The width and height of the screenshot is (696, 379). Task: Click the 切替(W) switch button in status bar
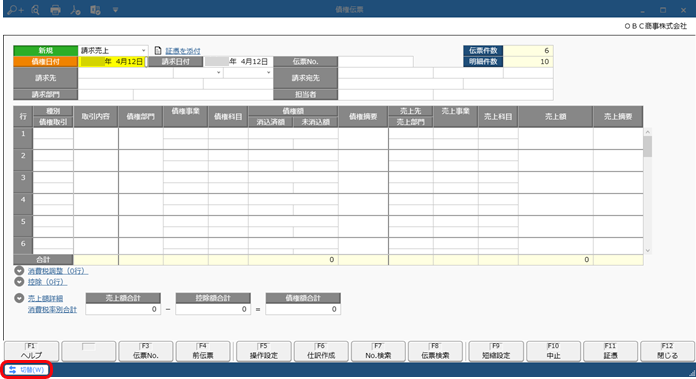(x=28, y=370)
